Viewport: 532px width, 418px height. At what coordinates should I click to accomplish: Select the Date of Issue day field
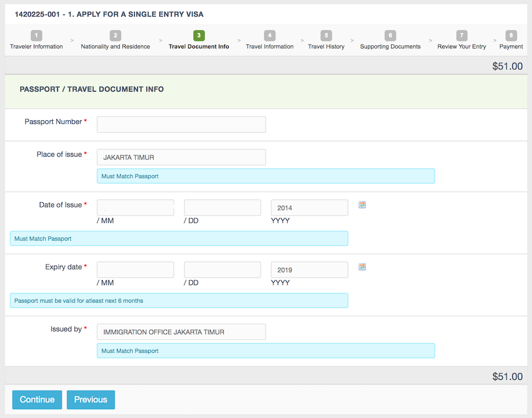223,208
